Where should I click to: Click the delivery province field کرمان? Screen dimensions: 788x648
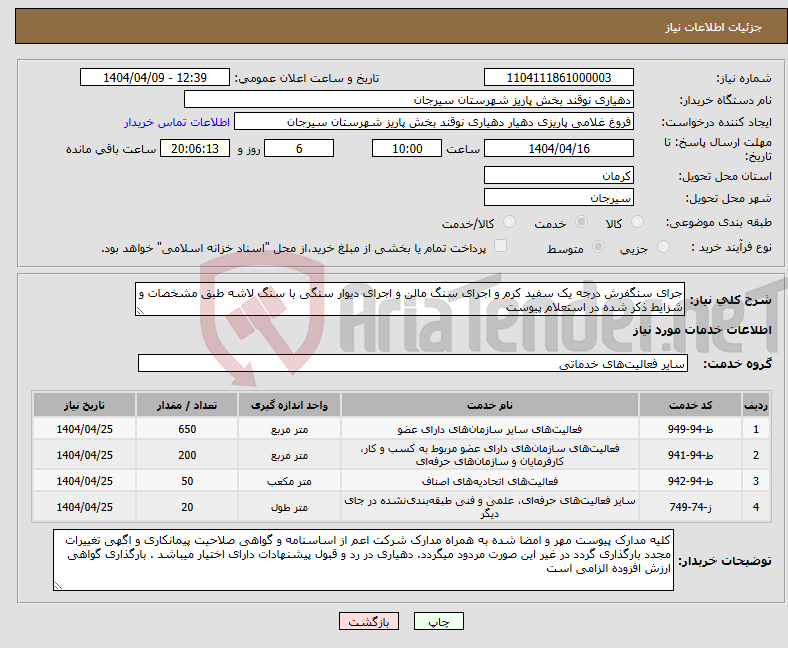click(559, 175)
